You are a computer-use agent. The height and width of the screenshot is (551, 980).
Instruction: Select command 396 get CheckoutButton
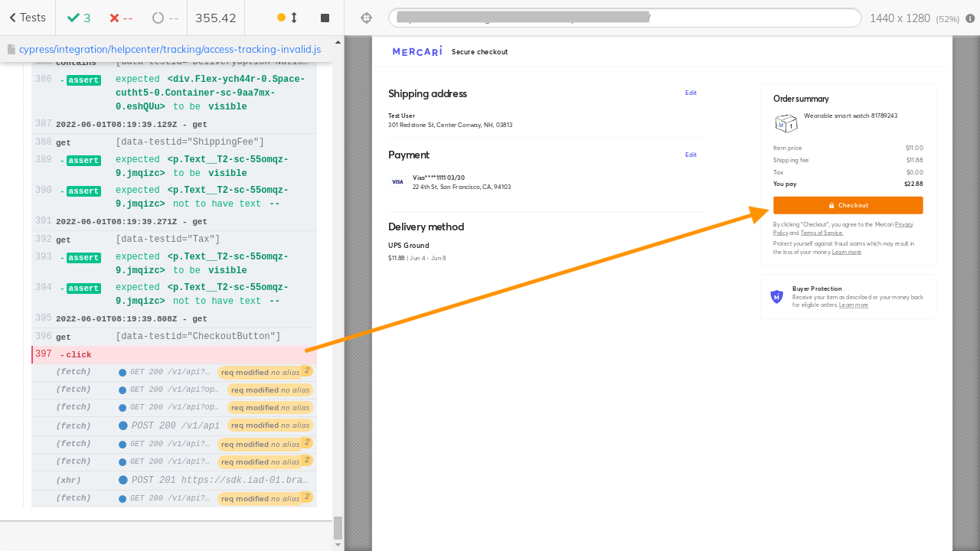174,337
